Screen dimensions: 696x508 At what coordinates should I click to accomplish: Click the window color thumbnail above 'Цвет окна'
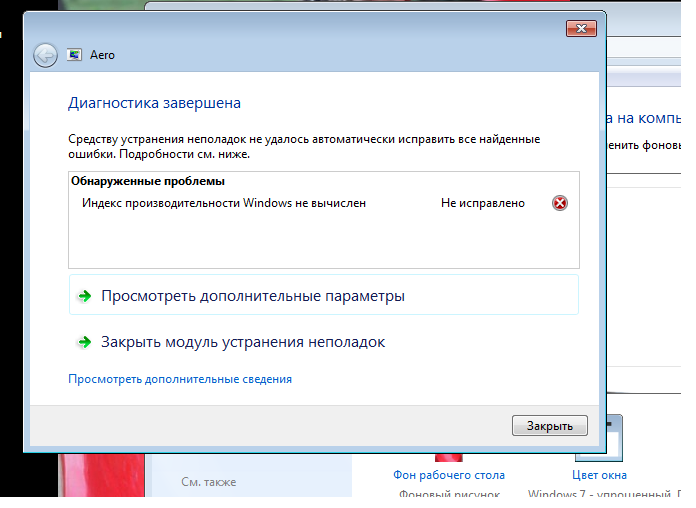coord(614,438)
